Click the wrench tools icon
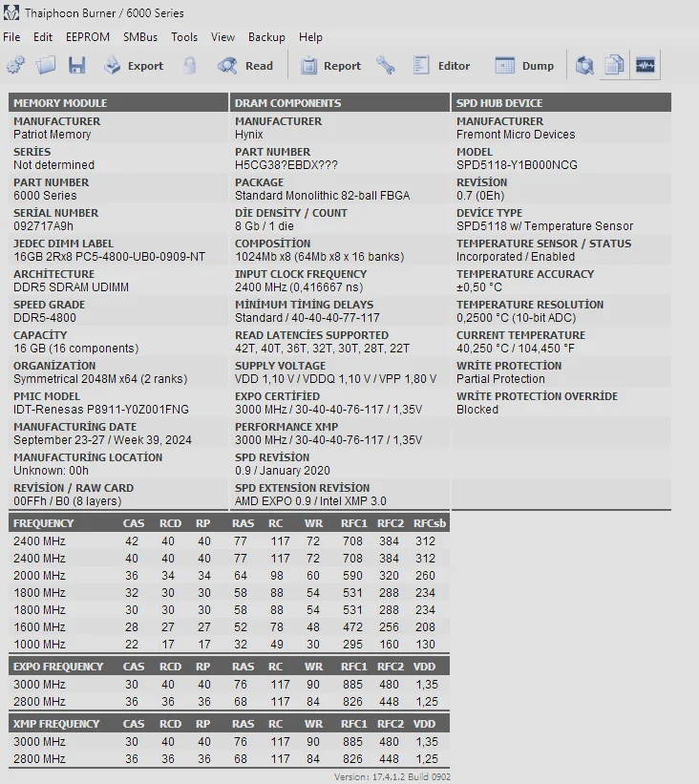This screenshot has height=784, width=699. point(386,66)
